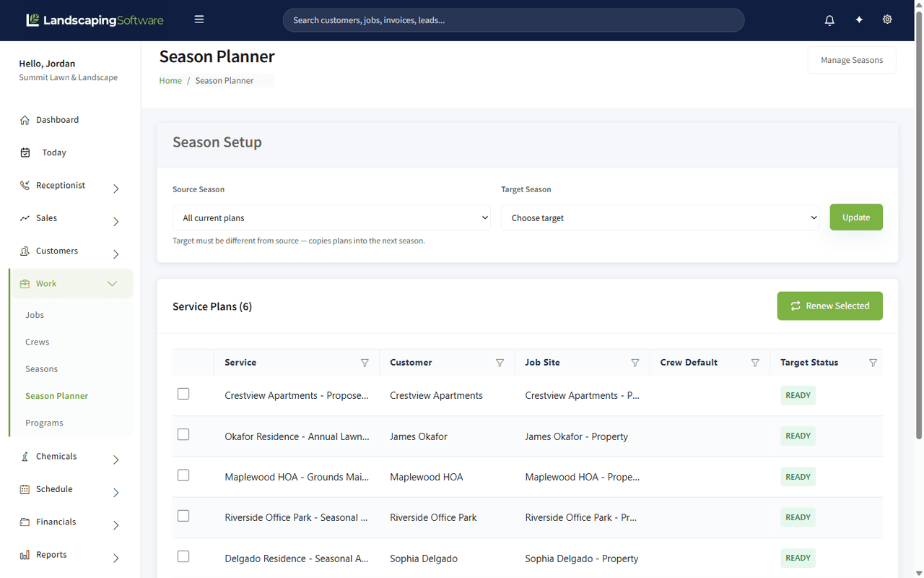Check the Crestview Apartments plan checkbox

click(183, 394)
